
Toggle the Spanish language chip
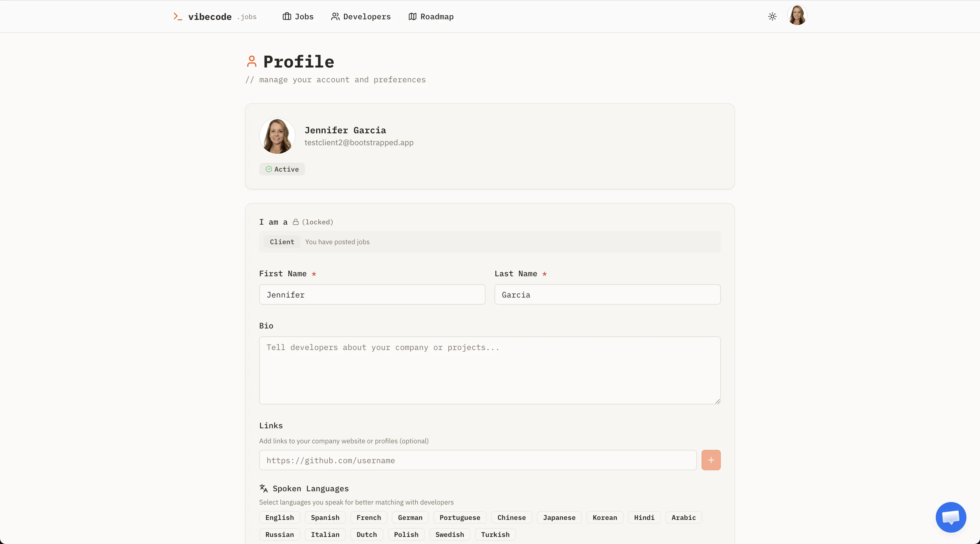(x=325, y=517)
